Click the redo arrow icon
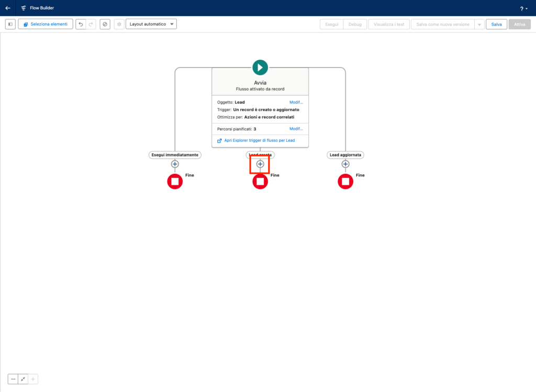The width and height of the screenshot is (536, 392). click(91, 24)
